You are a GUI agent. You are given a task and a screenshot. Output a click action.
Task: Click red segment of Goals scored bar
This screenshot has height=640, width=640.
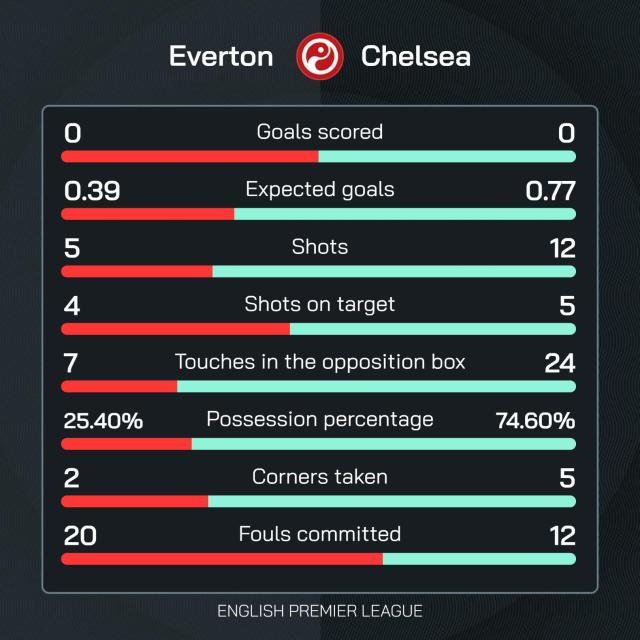coord(190,156)
